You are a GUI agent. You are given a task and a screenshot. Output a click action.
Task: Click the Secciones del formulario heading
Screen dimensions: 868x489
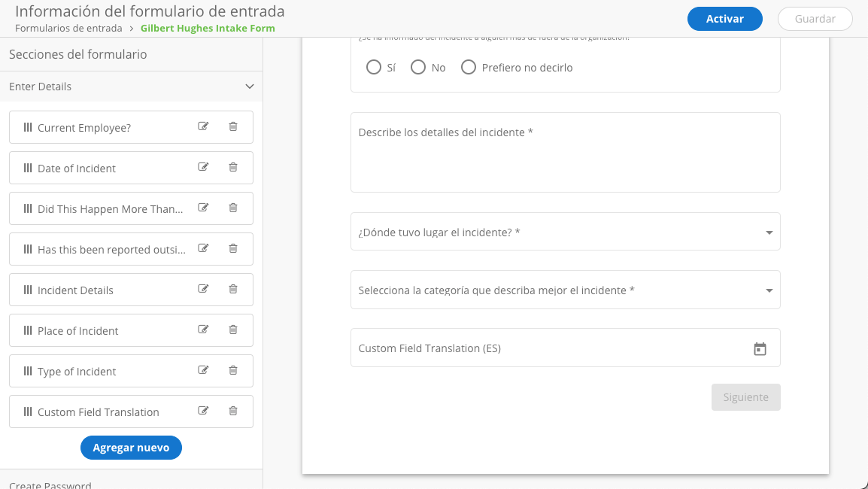(x=78, y=54)
